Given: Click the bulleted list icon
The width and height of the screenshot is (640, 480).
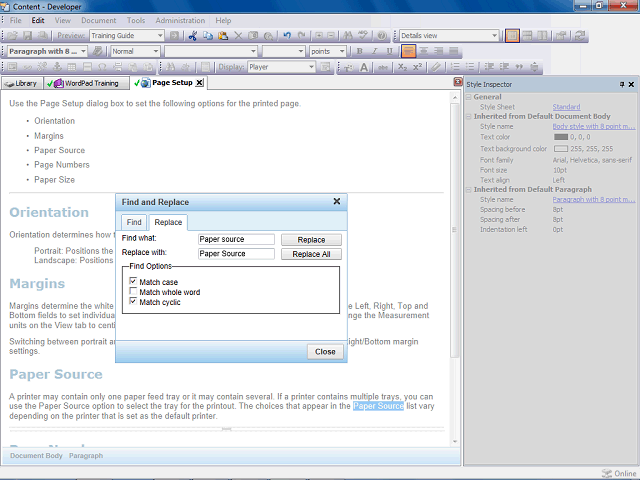Looking at the screenshot, I should pos(470,67).
